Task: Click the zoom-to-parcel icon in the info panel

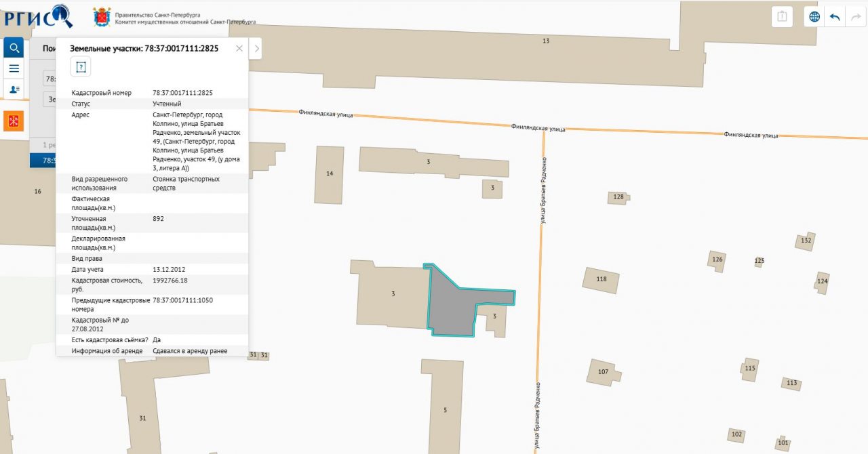Action: (81, 66)
